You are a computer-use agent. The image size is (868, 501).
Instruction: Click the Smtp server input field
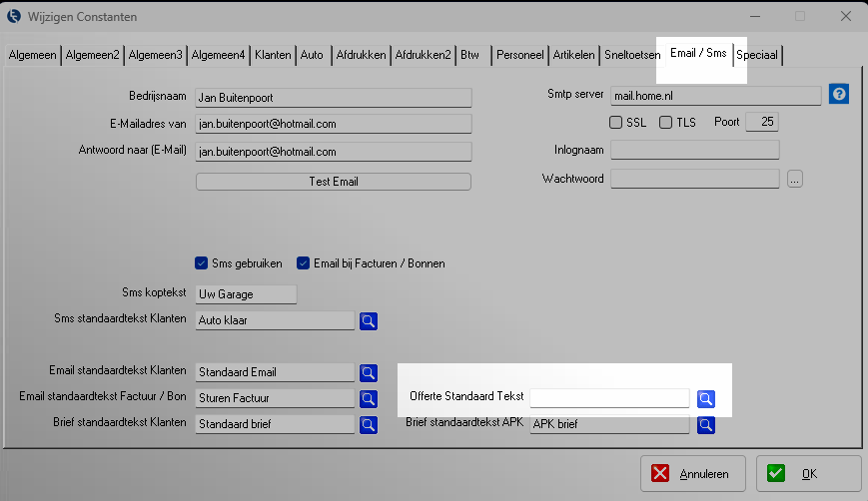[715, 96]
